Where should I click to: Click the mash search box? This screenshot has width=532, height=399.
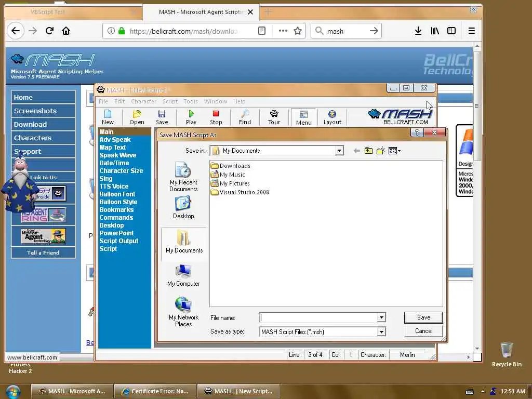346,31
